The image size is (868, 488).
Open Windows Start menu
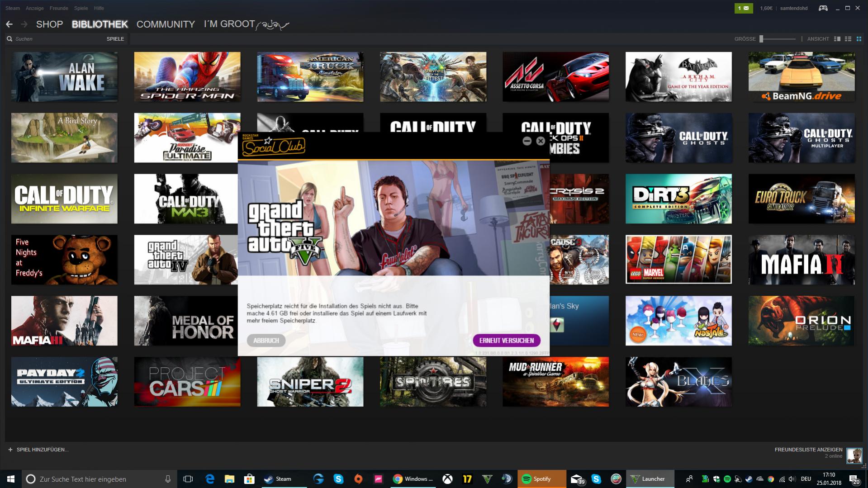11,479
